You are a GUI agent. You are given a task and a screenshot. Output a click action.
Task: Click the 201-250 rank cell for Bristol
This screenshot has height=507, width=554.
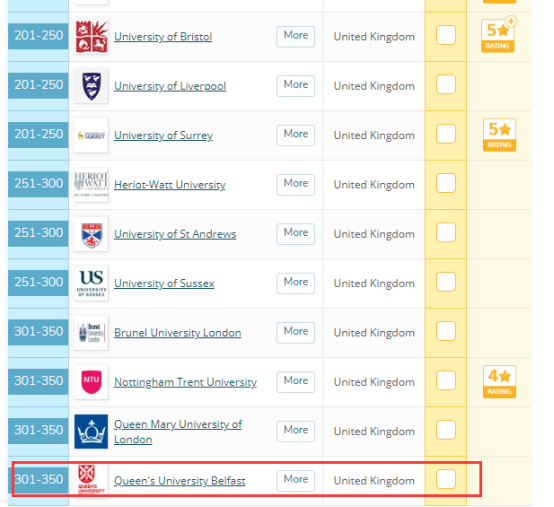point(39,36)
